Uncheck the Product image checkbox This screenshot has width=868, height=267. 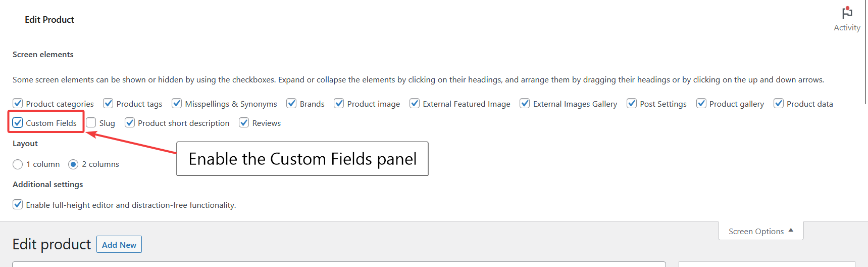coord(339,103)
